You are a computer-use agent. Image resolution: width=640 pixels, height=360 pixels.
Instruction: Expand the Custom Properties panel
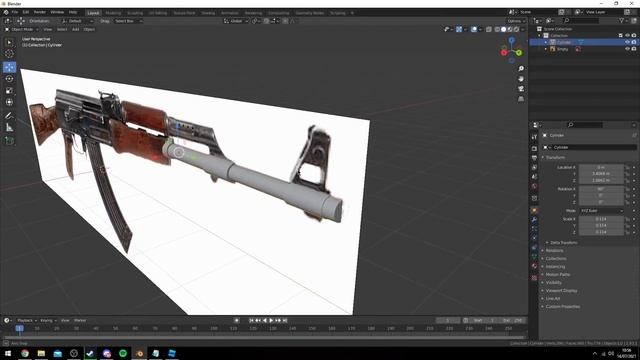562,307
